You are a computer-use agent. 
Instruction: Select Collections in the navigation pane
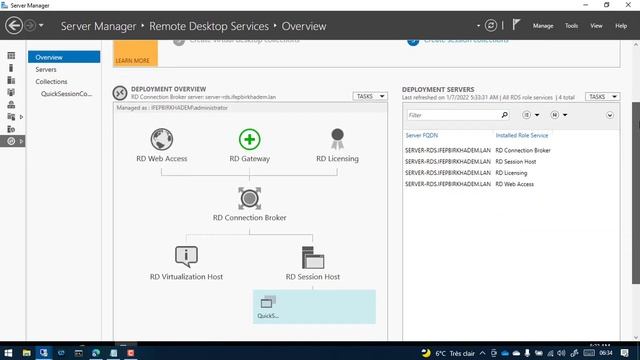click(51, 82)
